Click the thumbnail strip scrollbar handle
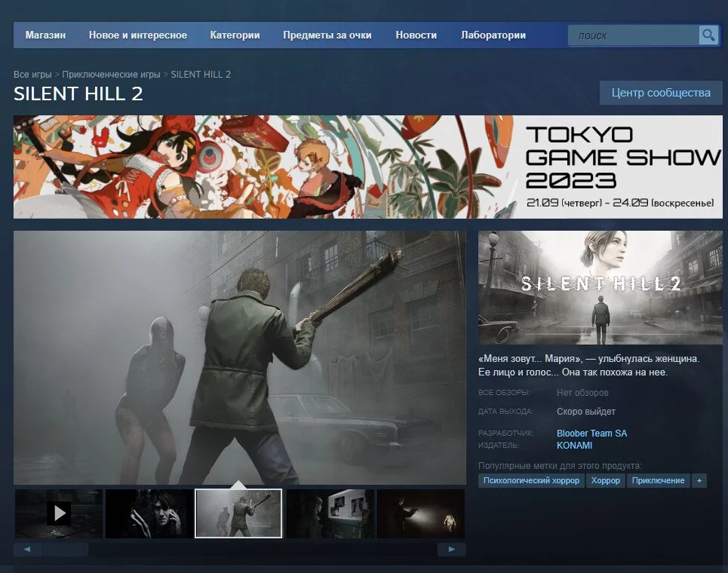The width and height of the screenshot is (728, 573). (x=66, y=550)
